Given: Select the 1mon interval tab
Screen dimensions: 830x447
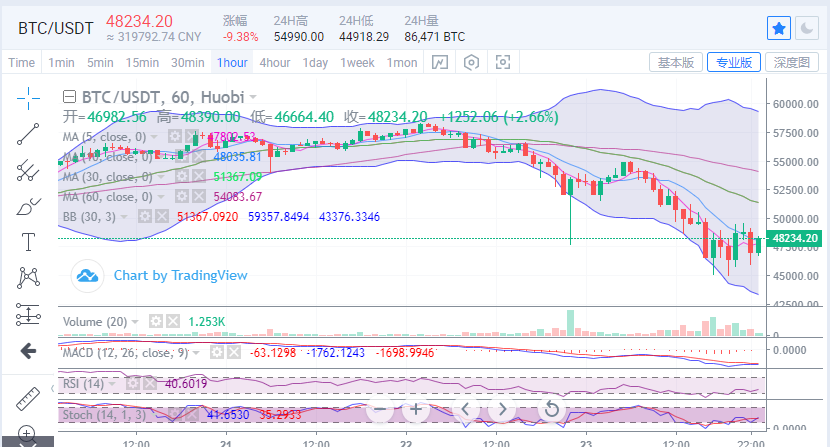Looking at the screenshot, I should tap(402, 62).
